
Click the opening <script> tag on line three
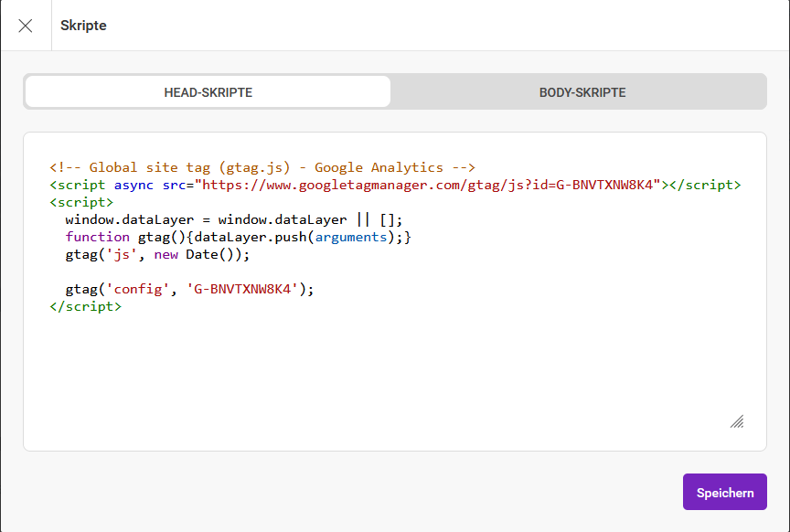[81, 202]
